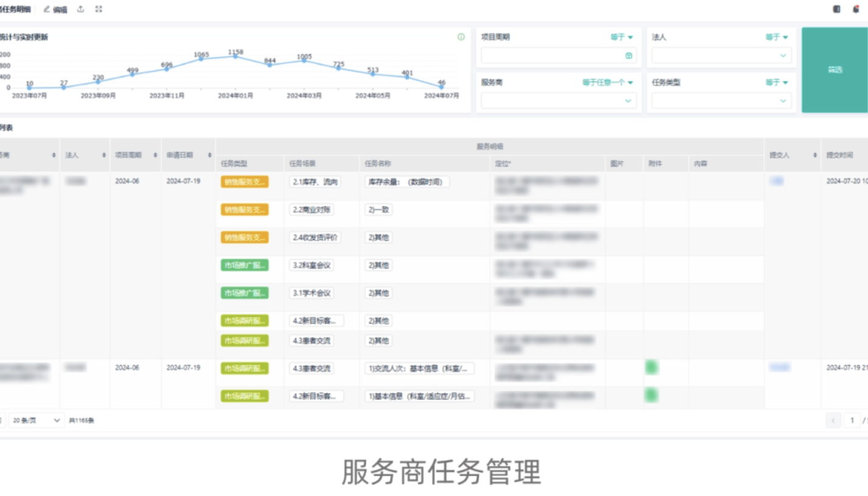
Task: Open calendar icon in 项目周期 field
Action: (629, 56)
